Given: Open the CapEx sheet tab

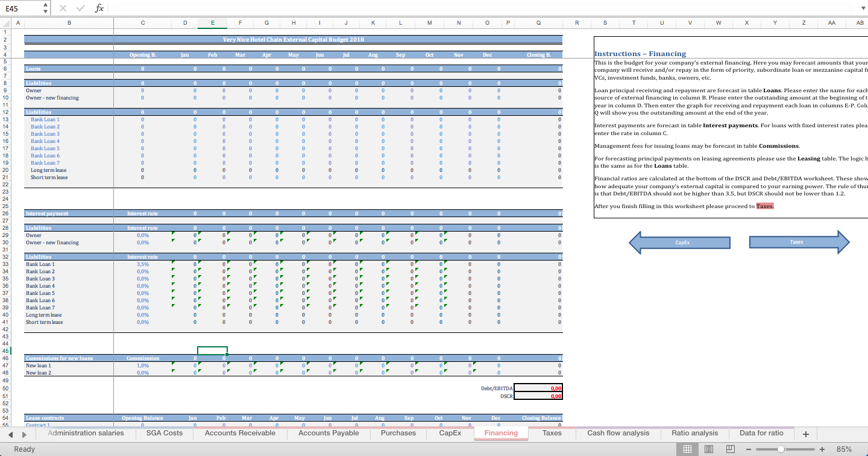Looking at the screenshot, I should [x=450, y=433].
